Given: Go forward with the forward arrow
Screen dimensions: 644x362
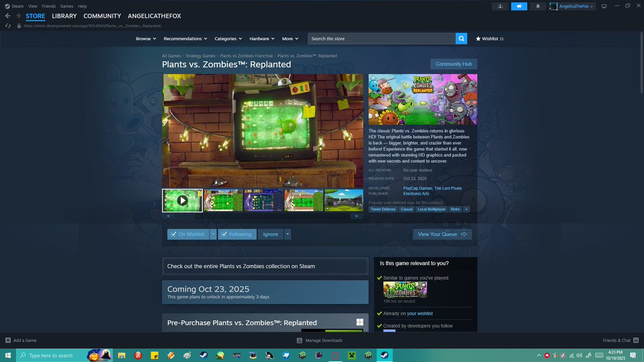Looking at the screenshot, I should [18, 16].
